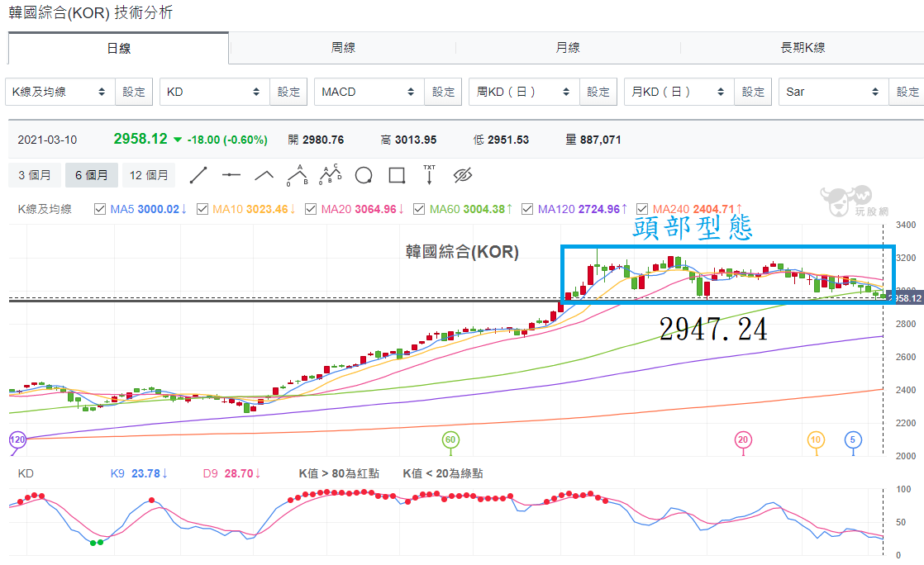Select the TXT text annotation tool
This screenshot has width=924, height=565.
429,175
